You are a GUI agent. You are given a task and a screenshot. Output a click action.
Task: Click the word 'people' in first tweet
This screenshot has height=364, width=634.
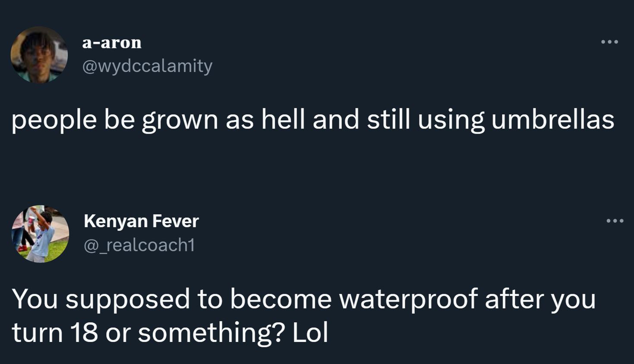click(x=54, y=120)
